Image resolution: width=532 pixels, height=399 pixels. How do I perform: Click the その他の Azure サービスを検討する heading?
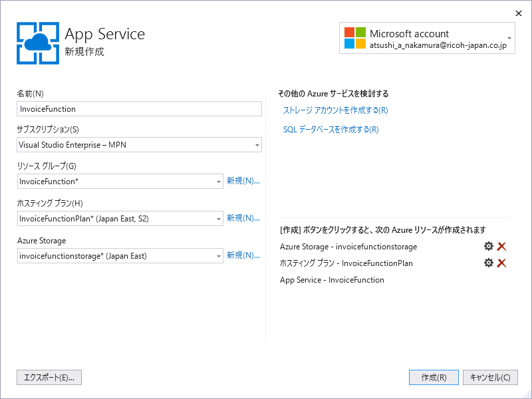coord(333,94)
